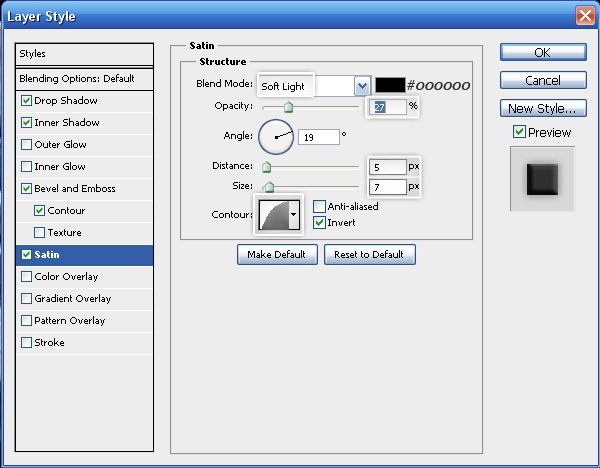
Task: Open the Stroke style settings
Action: pyautogui.click(x=49, y=343)
